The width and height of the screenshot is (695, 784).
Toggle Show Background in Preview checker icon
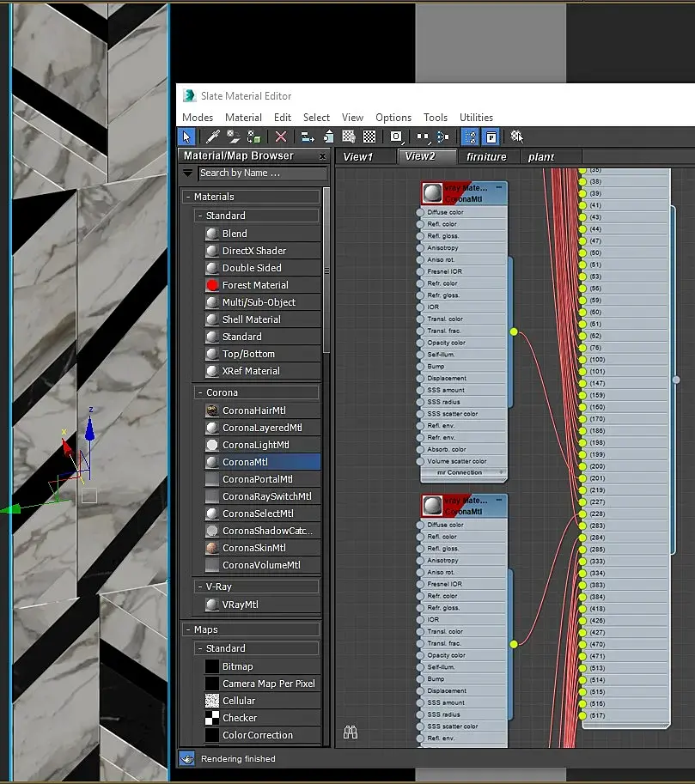point(369,137)
